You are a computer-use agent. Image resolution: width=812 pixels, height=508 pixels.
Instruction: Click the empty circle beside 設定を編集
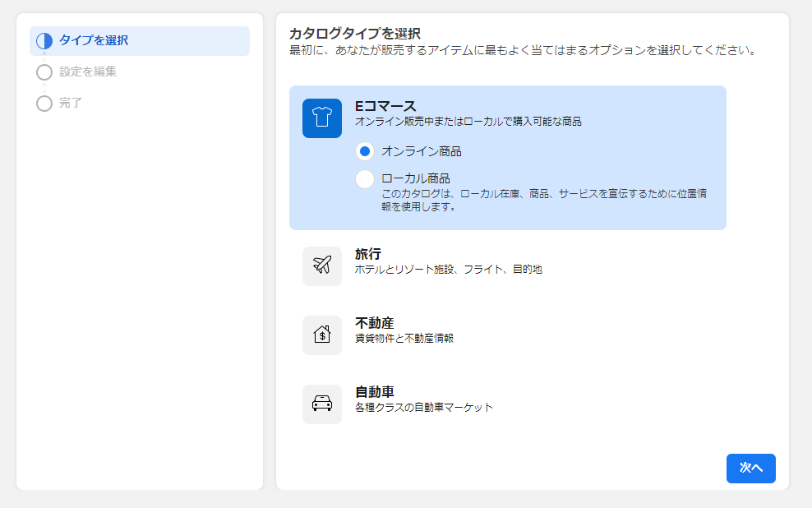click(x=44, y=72)
